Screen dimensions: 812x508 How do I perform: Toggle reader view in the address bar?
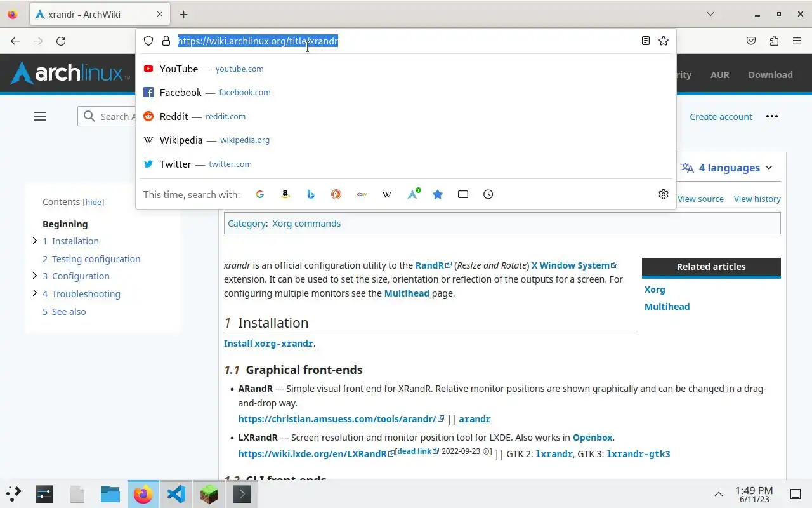[x=645, y=41]
